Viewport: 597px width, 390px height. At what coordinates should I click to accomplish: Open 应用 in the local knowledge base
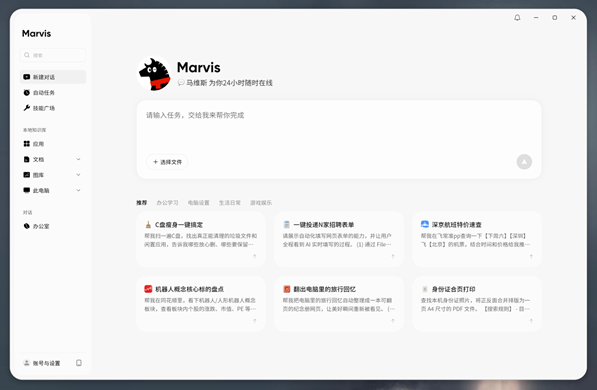53,144
